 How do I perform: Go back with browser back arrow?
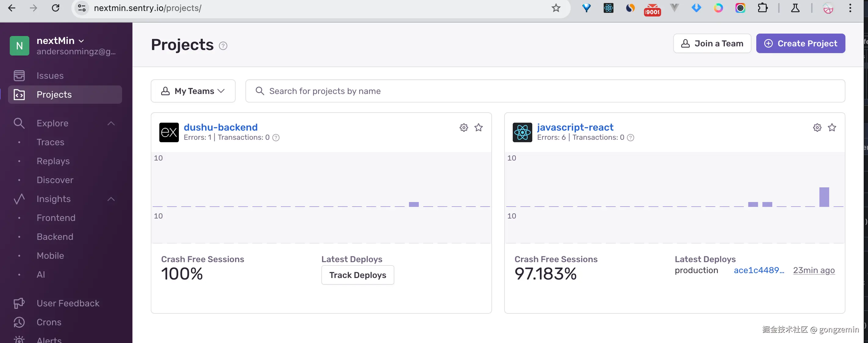(12, 8)
